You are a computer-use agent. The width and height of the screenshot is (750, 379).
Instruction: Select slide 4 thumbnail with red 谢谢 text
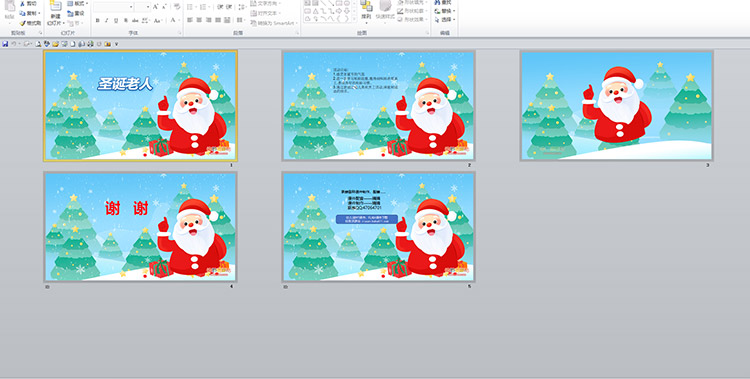[140, 226]
